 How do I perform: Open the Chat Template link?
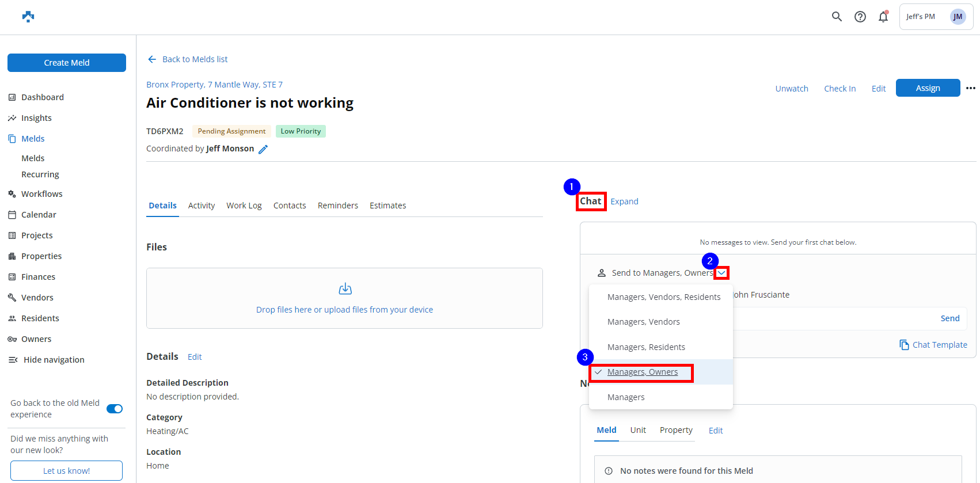[x=933, y=345]
